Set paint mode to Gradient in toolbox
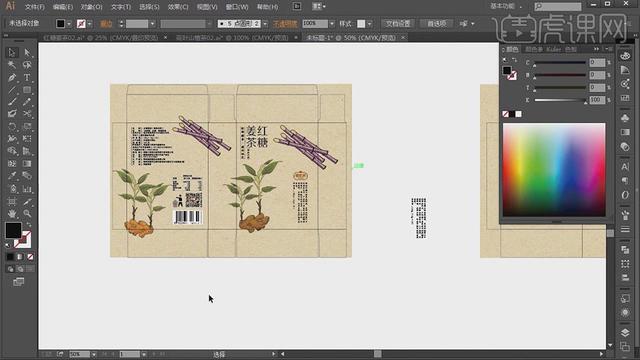This screenshot has height=360, width=640. 20,257
